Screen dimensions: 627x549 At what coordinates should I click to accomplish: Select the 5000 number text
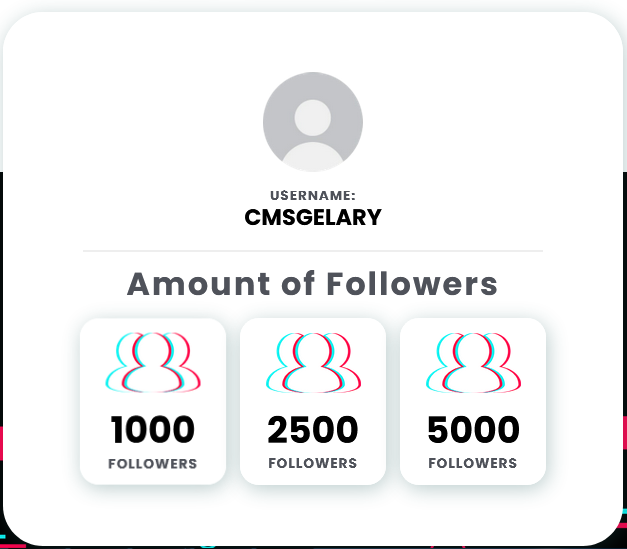[x=473, y=430]
